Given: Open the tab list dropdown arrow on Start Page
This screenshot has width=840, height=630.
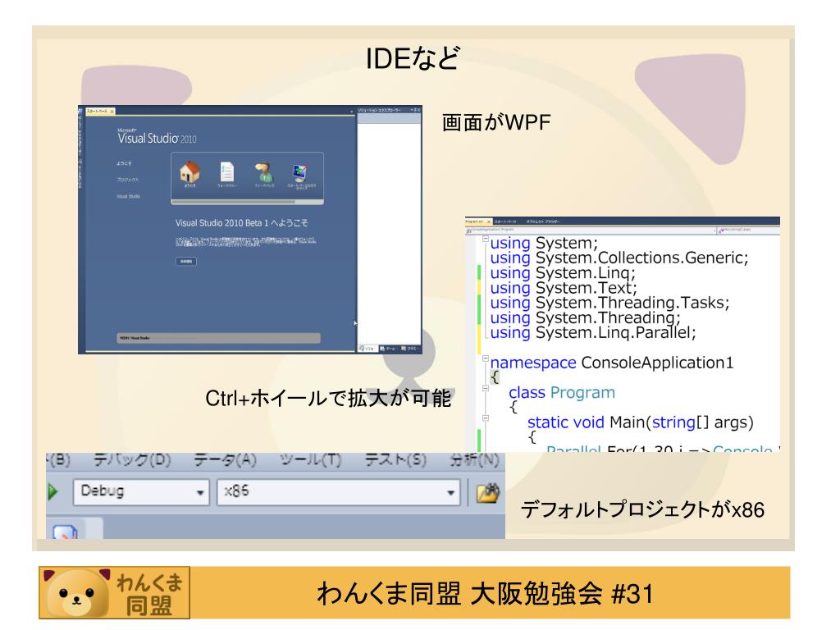Looking at the screenshot, I should click(352, 111).
